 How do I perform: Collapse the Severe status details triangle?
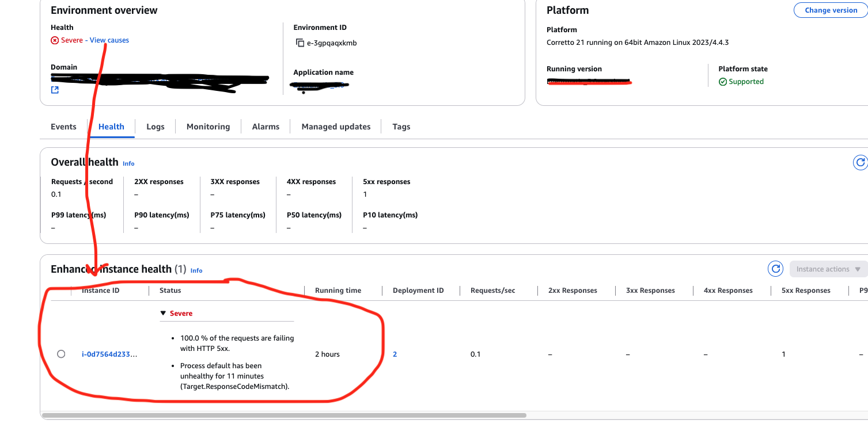(164, 314)
